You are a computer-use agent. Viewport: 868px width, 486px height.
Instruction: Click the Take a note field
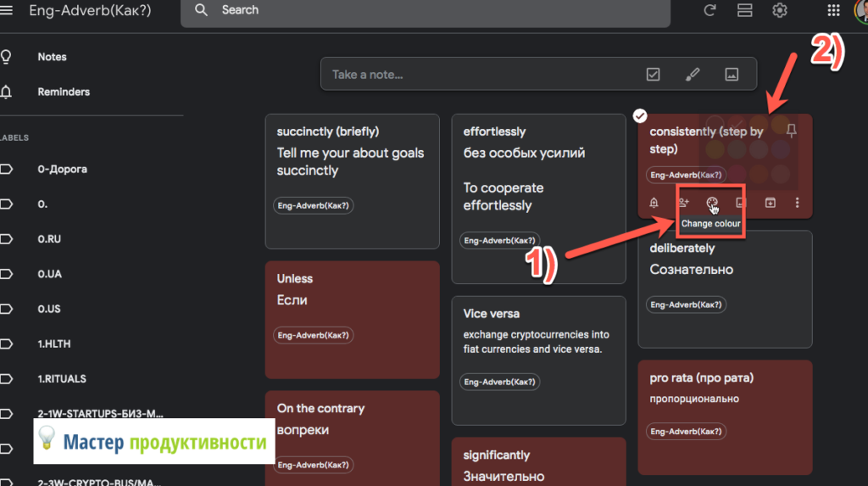coord(475,75)
